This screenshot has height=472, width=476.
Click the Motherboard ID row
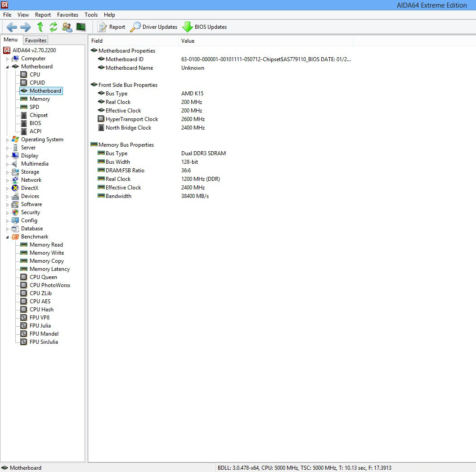(x=224, y=59)
